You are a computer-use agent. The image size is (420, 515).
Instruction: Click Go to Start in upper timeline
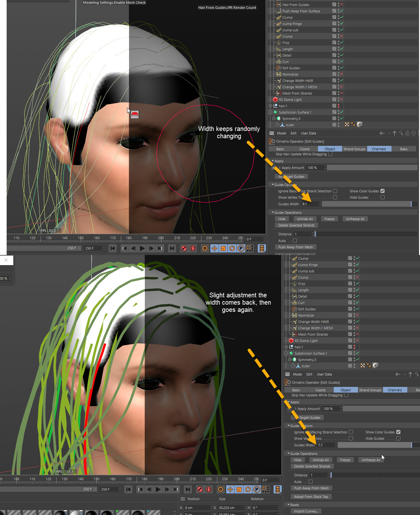[113, 248]
